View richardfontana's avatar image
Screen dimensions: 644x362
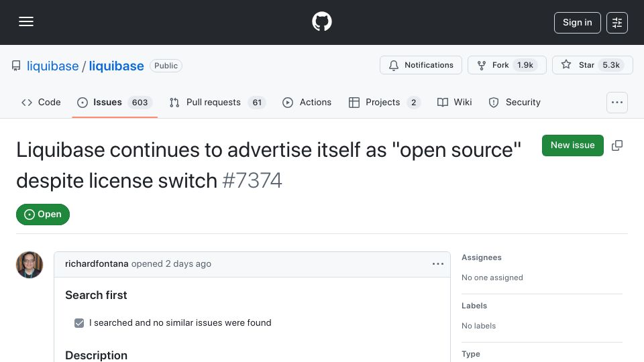tap(30, 265)
